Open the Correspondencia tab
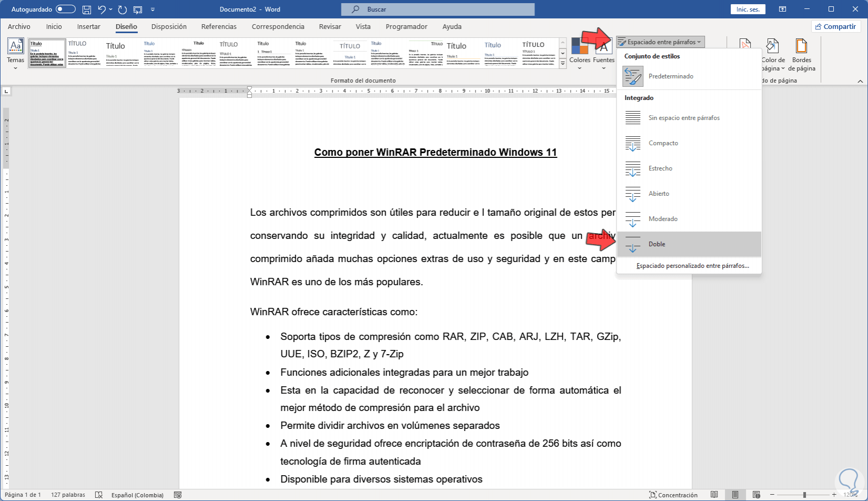Image resolution: width=868 pixels, height=501 pixels. (x=278, y=26)
